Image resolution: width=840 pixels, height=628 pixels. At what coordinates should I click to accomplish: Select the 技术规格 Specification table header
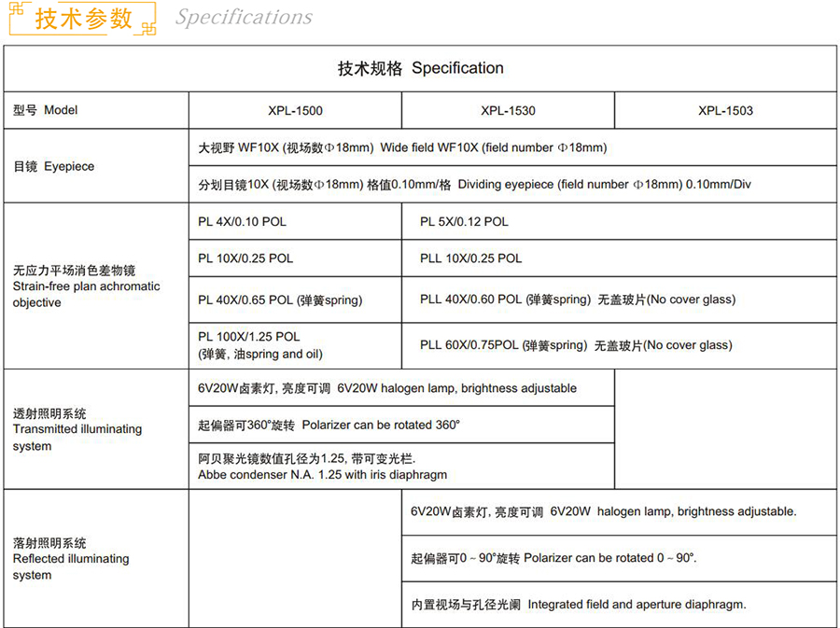pos(420,68)
